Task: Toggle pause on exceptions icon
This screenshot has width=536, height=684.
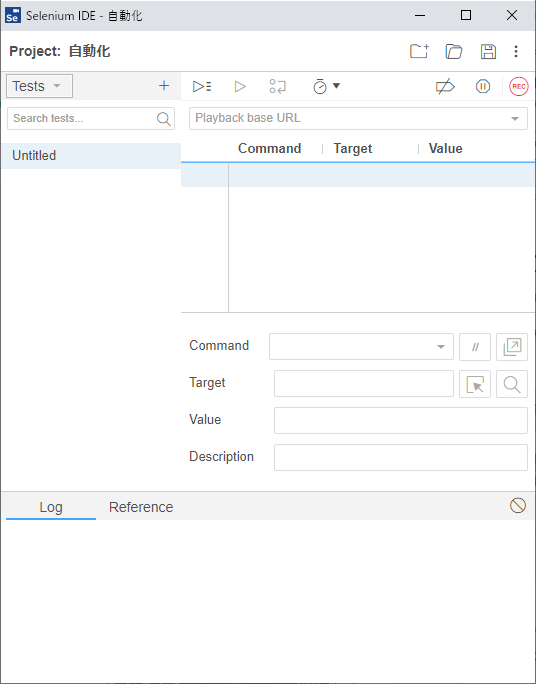Action: coord(483,86)
